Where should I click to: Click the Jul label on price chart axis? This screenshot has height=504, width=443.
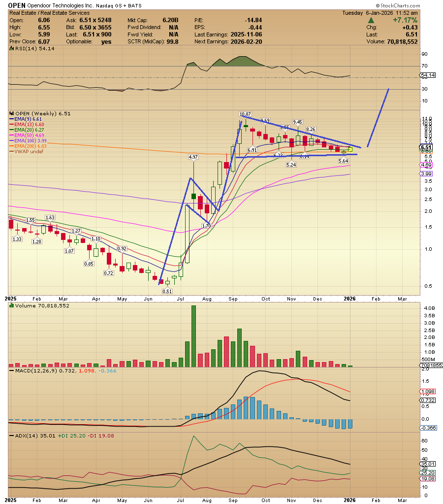click(180, 299)
